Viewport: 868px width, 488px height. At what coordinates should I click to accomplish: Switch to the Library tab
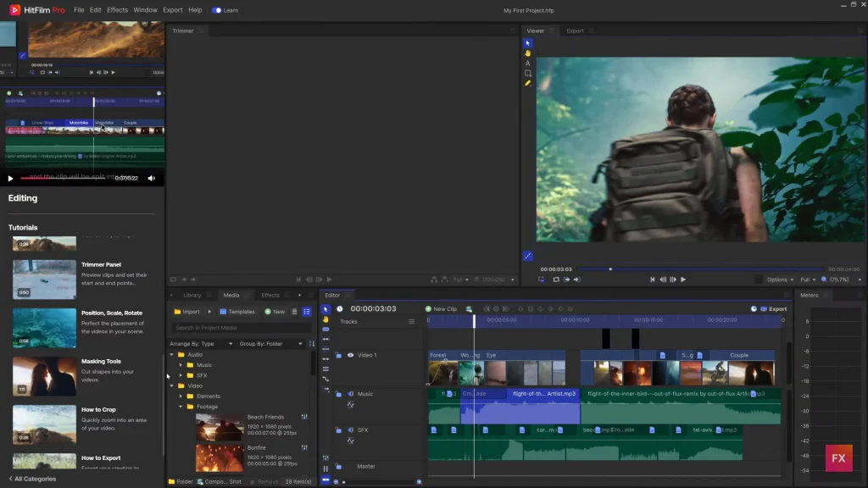point(192,296)
